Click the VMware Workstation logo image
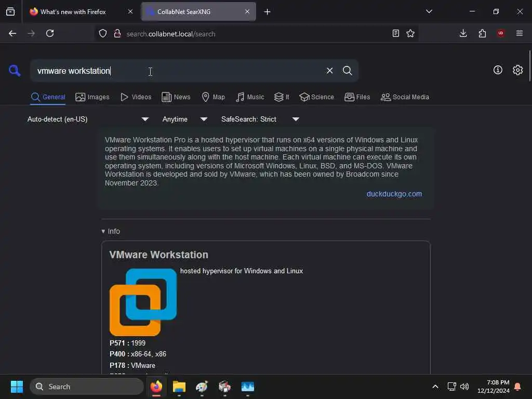This screenshot has height=399, width=532. coord(143,302)
